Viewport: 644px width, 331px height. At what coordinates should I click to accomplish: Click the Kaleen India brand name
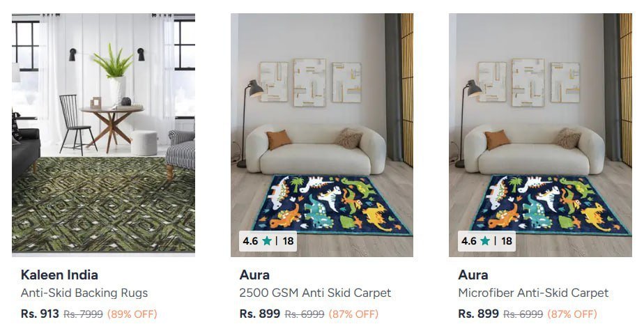(59, 275)
